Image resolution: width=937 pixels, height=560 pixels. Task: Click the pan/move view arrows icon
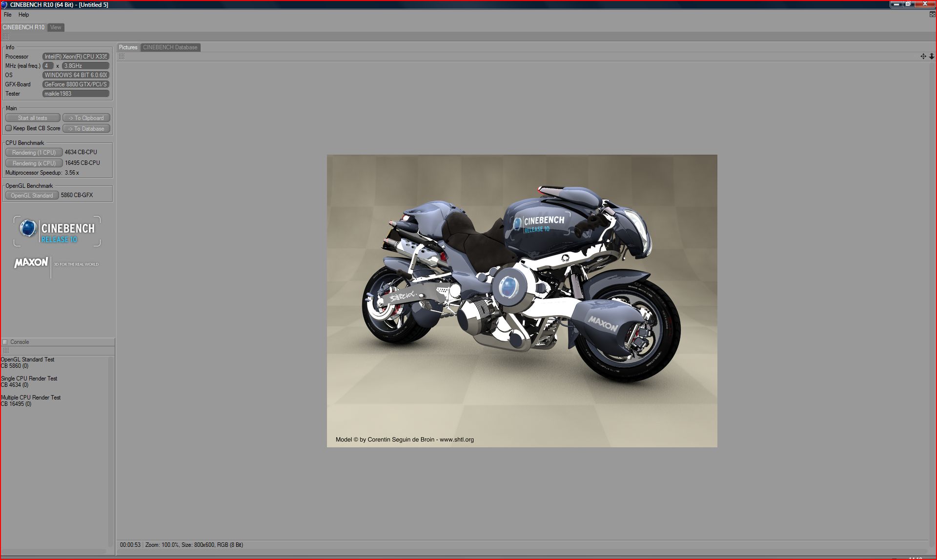coord(923,57)
